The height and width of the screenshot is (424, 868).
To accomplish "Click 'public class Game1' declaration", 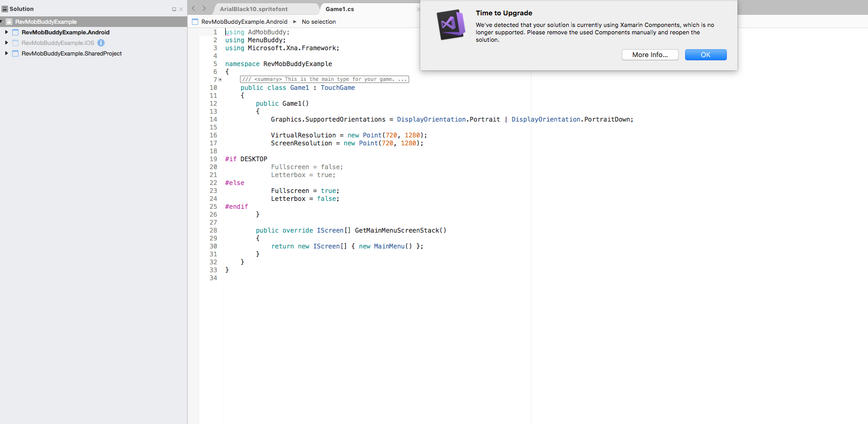I will pyautogui.click(x=275, y=88).
